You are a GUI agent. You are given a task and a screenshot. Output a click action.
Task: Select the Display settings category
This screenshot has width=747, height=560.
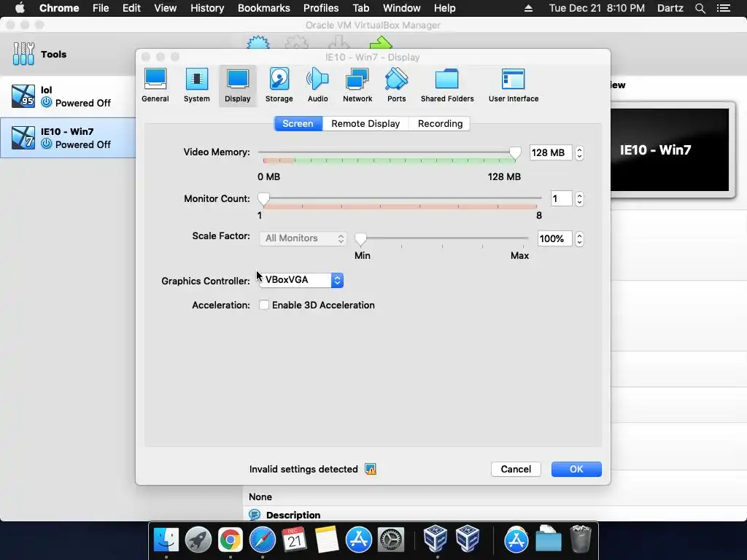tap(237, 86)
